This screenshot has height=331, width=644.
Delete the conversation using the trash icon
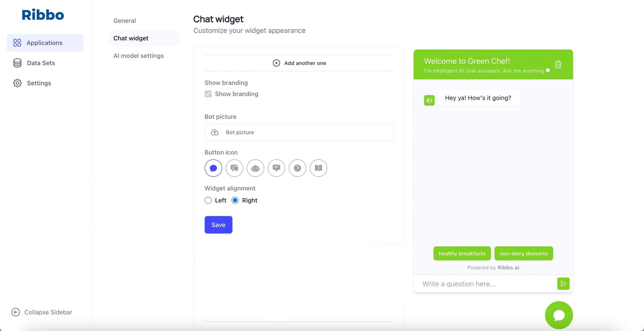click(x=558, y=64)
